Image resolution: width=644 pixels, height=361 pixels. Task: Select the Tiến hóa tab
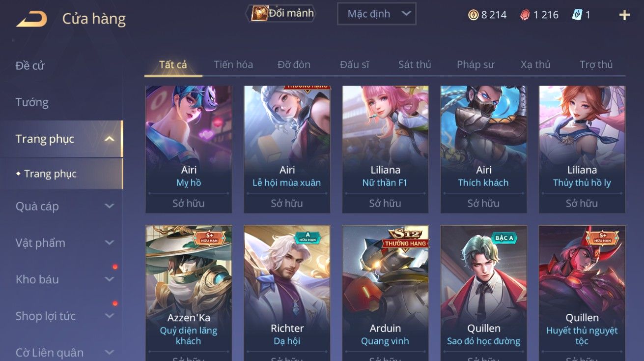[233, 64]
